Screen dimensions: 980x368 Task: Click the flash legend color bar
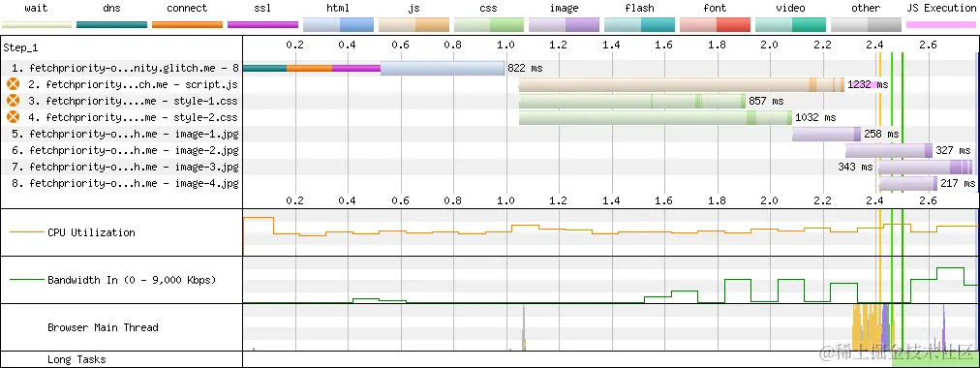(x=639, y=25)
